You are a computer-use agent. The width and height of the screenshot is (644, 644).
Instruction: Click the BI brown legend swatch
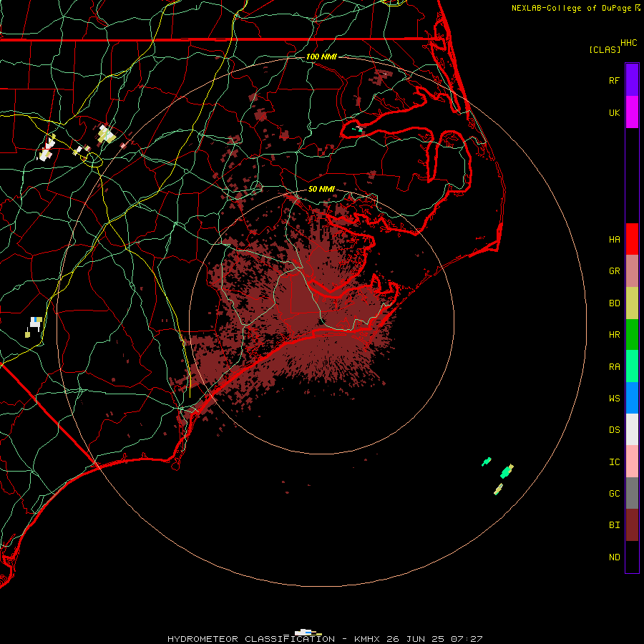click(x=632, y=525)
